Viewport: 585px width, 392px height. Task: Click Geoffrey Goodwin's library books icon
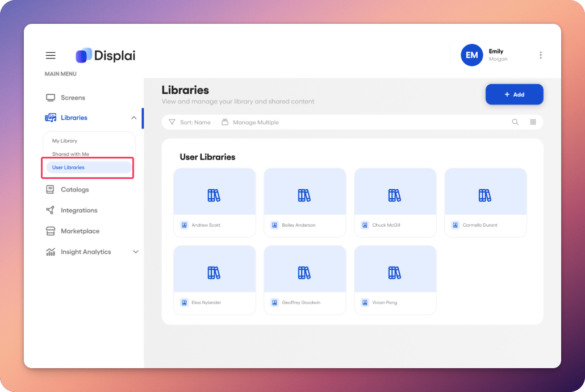click(x=304, y=273)
